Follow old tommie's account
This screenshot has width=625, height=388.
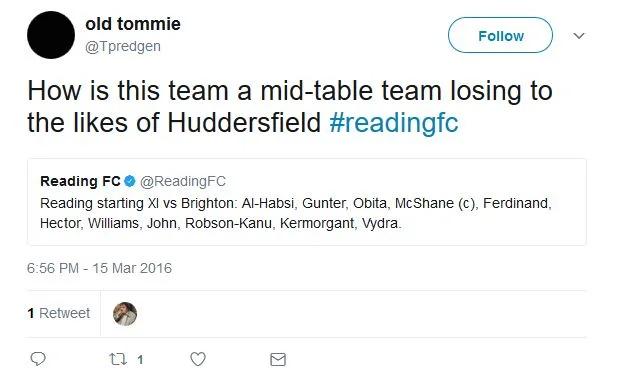click(500, 35)
